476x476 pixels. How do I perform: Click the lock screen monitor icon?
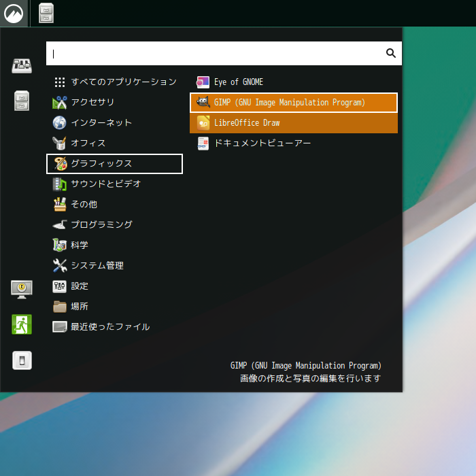pyautogui.click(x=22, y=289)
